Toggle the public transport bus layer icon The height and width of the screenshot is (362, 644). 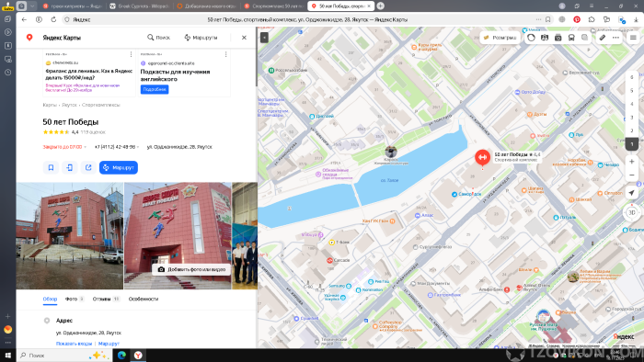[x=571, y=38]
